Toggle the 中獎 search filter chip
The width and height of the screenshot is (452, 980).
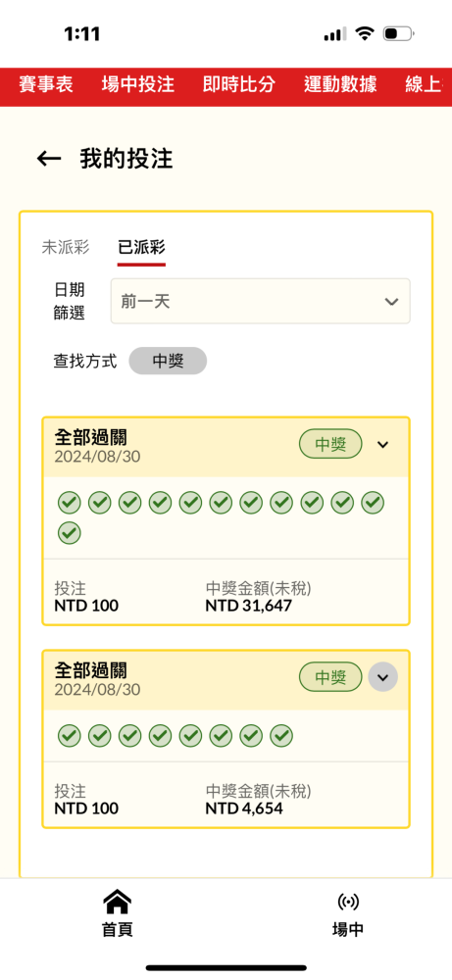coord(168,361)
